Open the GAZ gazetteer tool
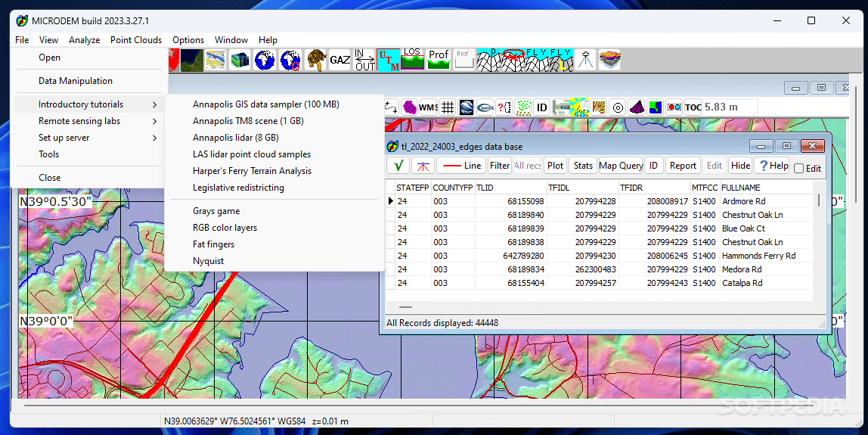 coord(339,60)
